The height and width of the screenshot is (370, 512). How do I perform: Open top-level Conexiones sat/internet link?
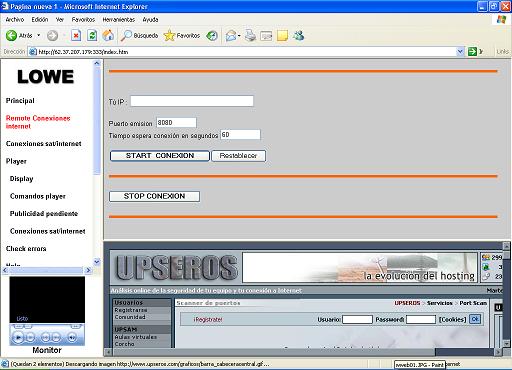pos(44,144)
